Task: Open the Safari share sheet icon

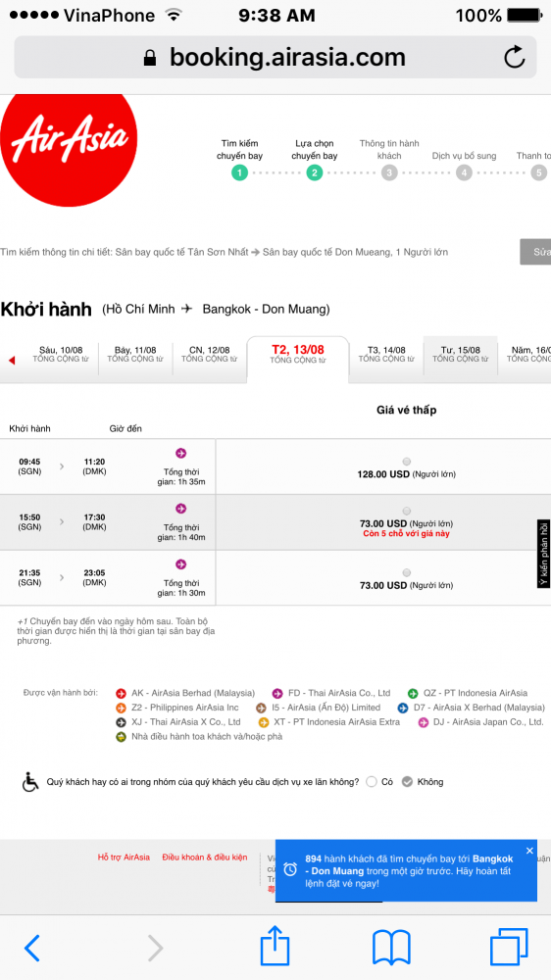Action: click(x=275, y=947)
